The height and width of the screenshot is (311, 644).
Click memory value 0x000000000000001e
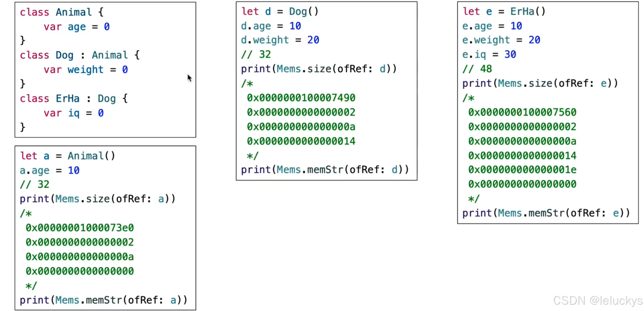click(x=522, y=170)
